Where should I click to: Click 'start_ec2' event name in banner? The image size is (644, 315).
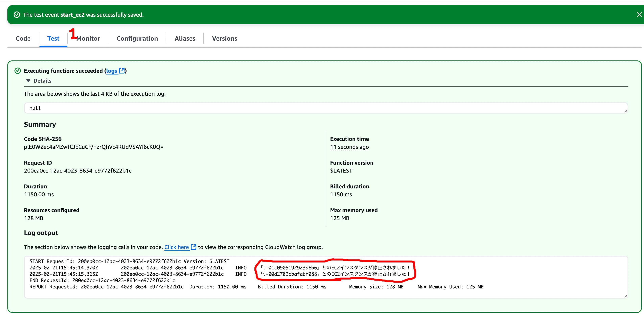(72, 15)
